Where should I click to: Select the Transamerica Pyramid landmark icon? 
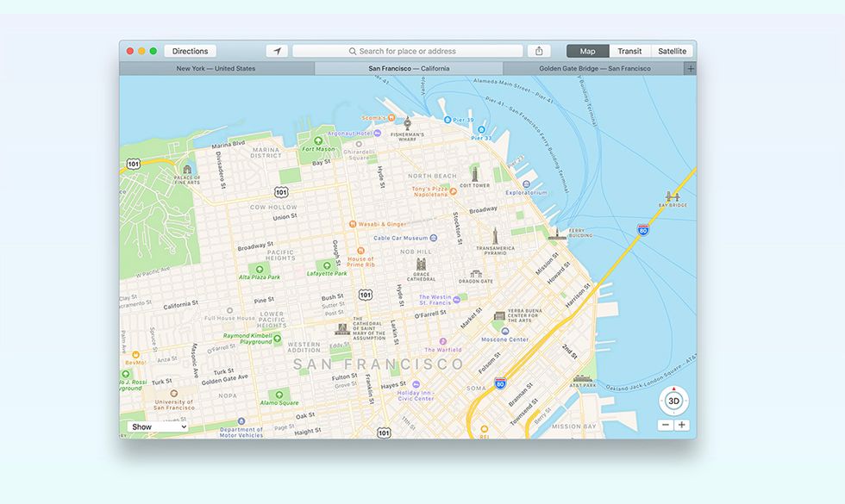coord(495,236)
